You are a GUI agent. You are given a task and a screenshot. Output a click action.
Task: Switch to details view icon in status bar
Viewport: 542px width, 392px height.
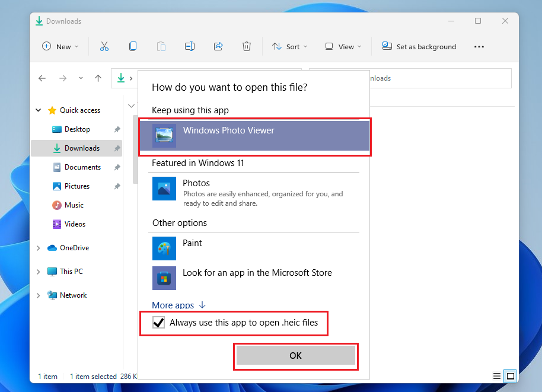(497, 376)
